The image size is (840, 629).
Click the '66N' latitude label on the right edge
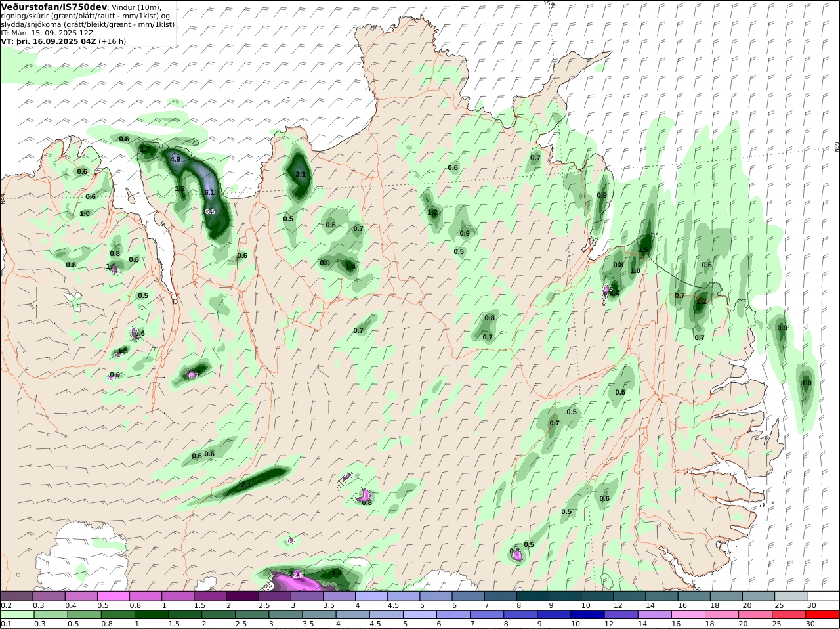click(x=837, y=148)
